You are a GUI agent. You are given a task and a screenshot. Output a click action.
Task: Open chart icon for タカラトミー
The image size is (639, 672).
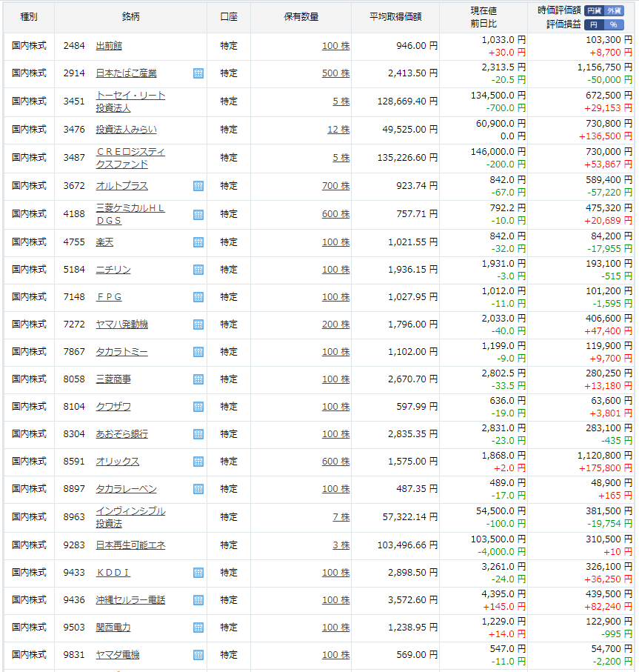point(198,352)
